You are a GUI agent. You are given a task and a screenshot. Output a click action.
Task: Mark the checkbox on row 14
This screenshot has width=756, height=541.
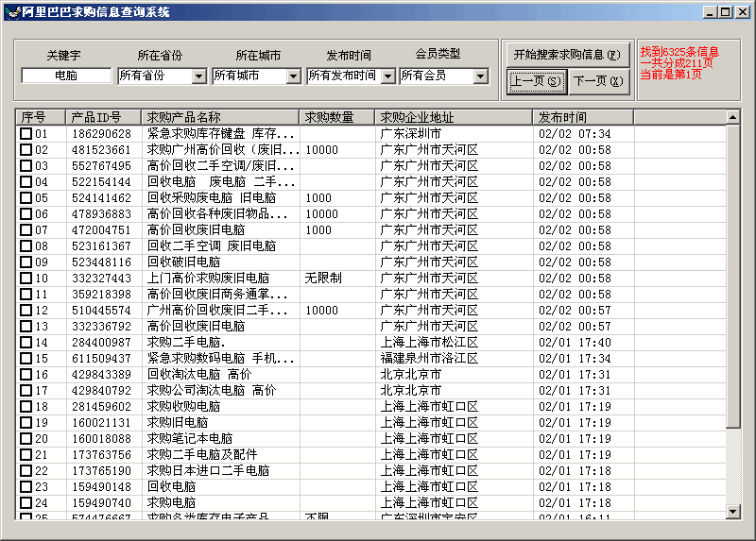(26, 343)
